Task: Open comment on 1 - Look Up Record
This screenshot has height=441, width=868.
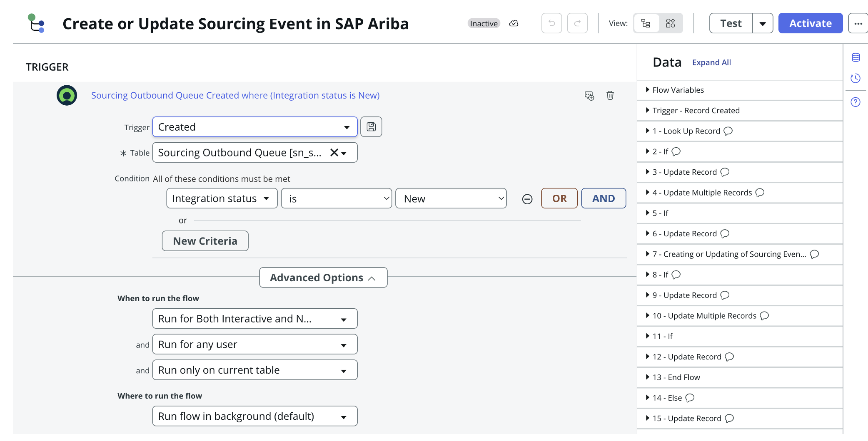Action: pyautogui.click(x=728, y=131)
